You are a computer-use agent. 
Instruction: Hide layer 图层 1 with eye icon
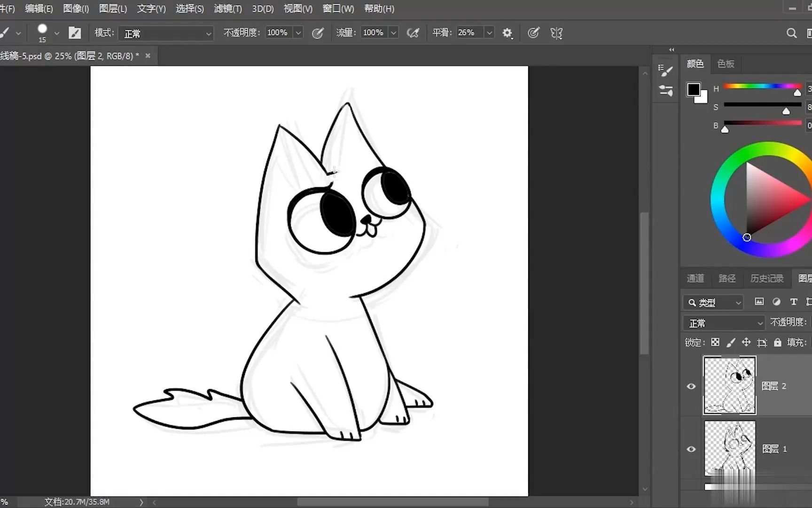coord(691,449)
